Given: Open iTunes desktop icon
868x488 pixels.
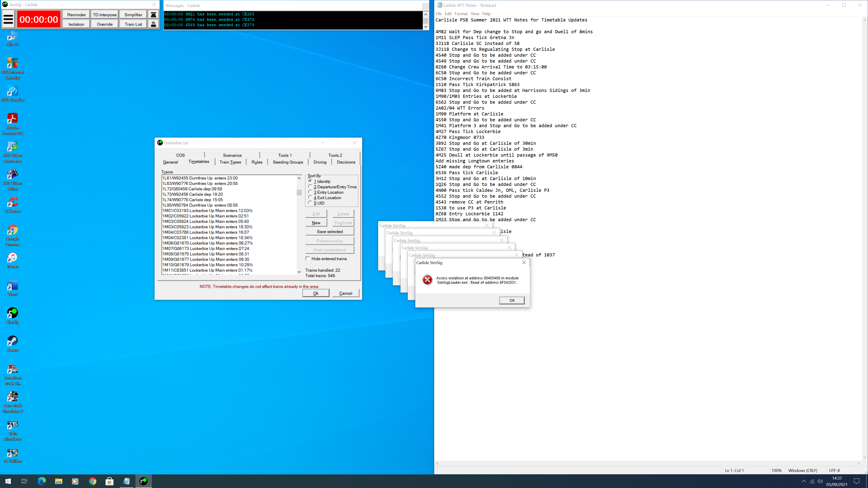Looking at the screenshot, I should pos(12,261).
